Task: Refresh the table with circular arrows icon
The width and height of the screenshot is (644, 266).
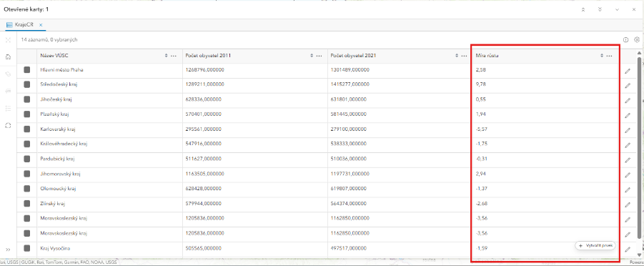Action: (x=8, y=125)
